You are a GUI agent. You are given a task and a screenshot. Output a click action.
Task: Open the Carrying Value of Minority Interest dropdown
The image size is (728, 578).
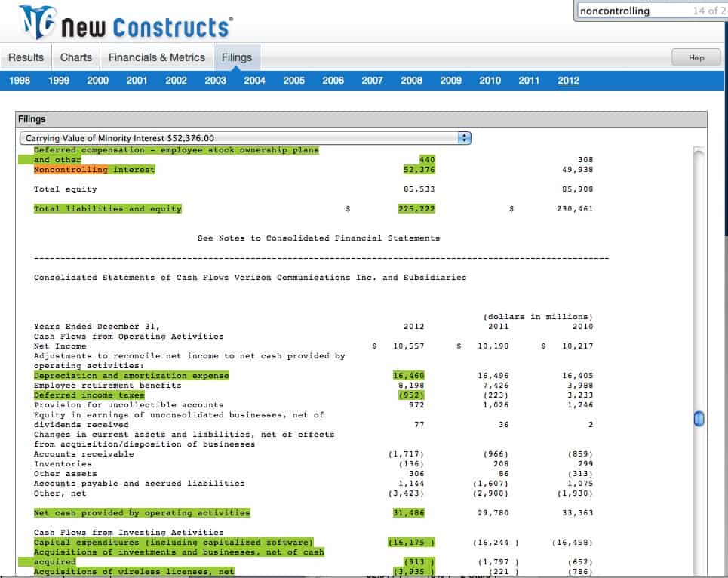click(x=245, y=138)
